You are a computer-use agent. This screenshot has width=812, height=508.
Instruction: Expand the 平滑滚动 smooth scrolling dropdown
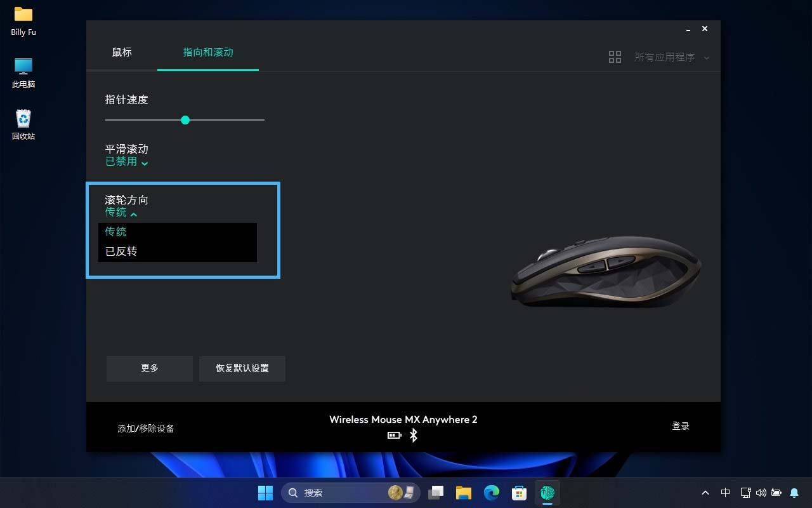click(126, 161)
